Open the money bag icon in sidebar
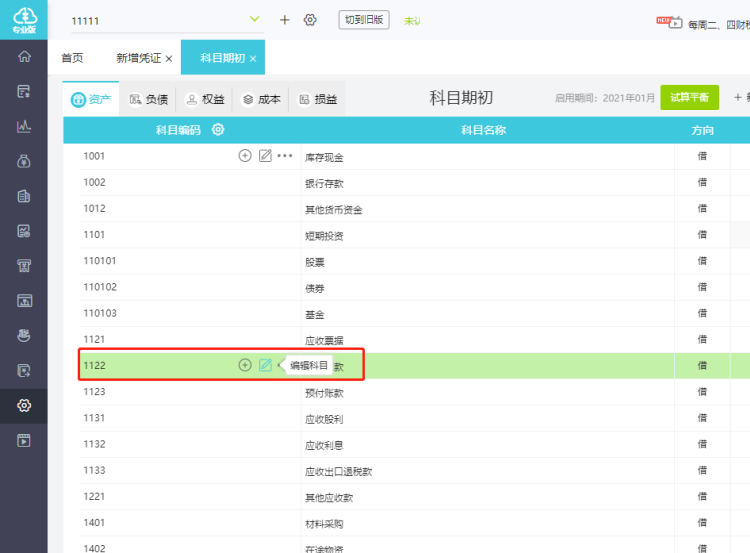The width and height of the screenshot is (750, 553). 24,161
